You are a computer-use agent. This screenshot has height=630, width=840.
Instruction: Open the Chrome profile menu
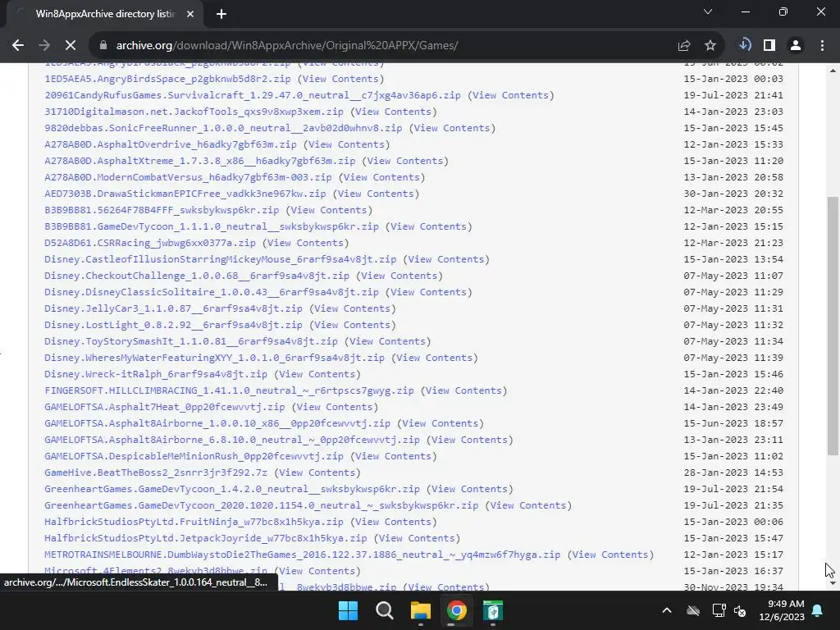(796, 46)
